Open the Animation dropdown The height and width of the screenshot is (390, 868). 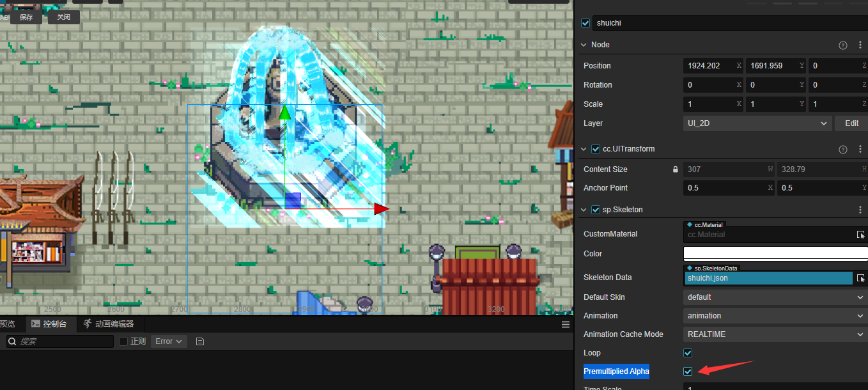(775, 316)
